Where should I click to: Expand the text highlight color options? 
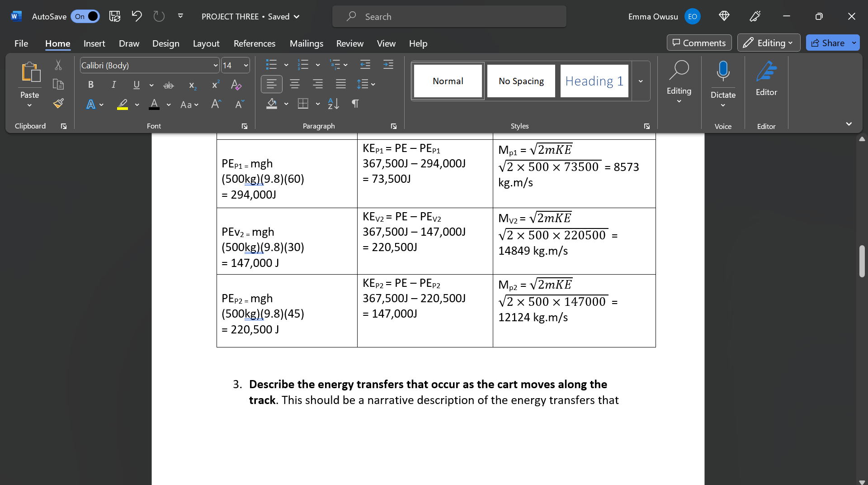click(x=137, y=105)
